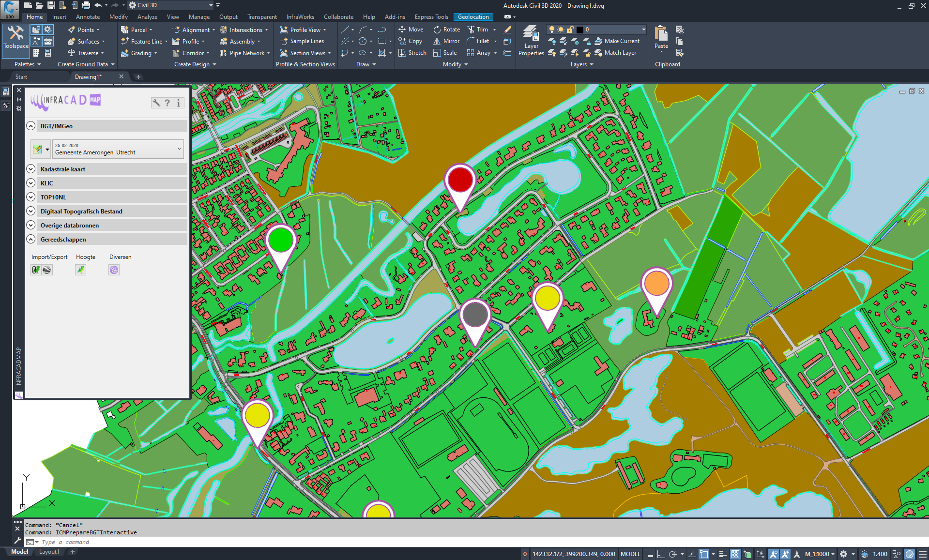
Task: Click the Paste clipboard icon
Action: pyautogui.click(x=661, y=37)
